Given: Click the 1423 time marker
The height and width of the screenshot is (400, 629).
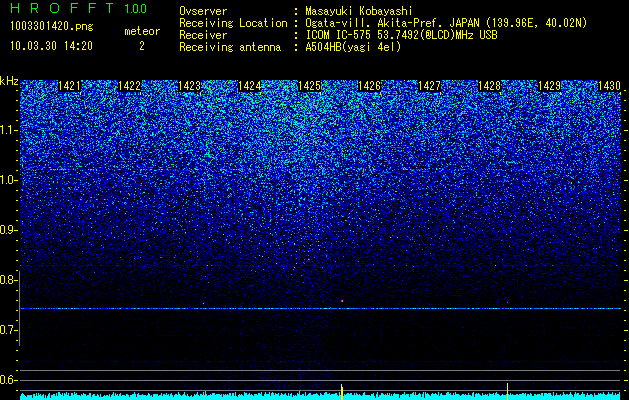Looking at the screenshot, I should (x=189, y=86).
